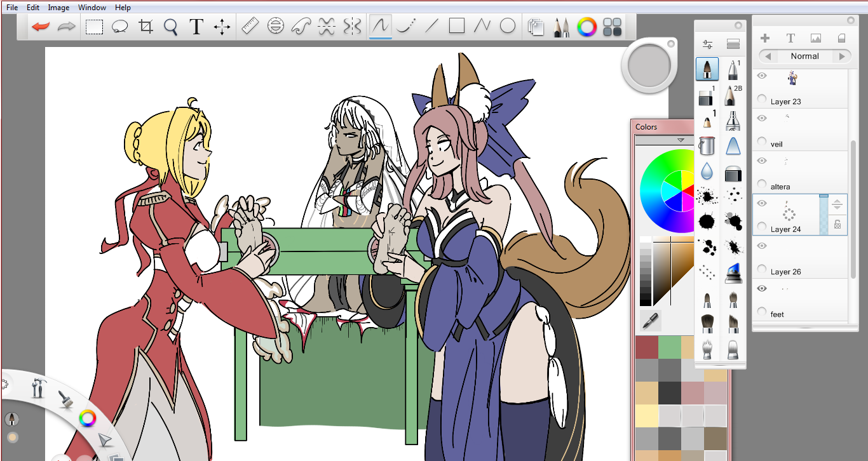Select the blue water-drop blur brush
Image resolution: width=868 pixels, height=461 pixels.
[x=707, y=171]
